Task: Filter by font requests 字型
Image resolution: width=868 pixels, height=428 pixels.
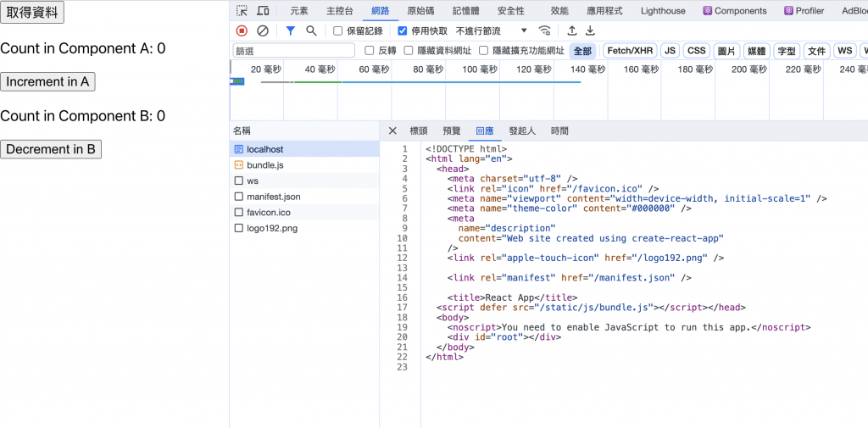Action: click(x=787, y=51)
